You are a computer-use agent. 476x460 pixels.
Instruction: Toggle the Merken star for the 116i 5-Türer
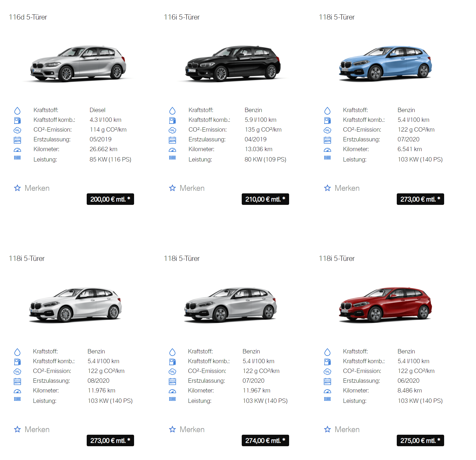(173, 188)
